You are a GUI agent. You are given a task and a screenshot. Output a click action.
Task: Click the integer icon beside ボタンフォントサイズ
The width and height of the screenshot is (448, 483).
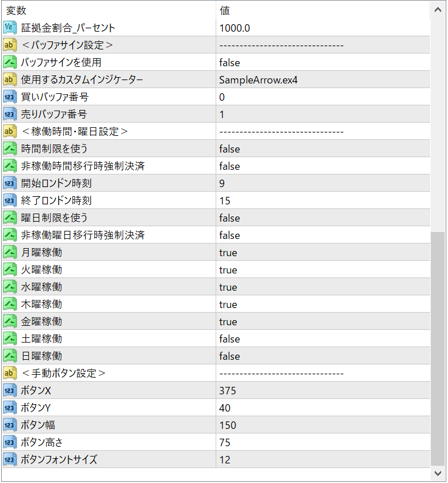10,459
